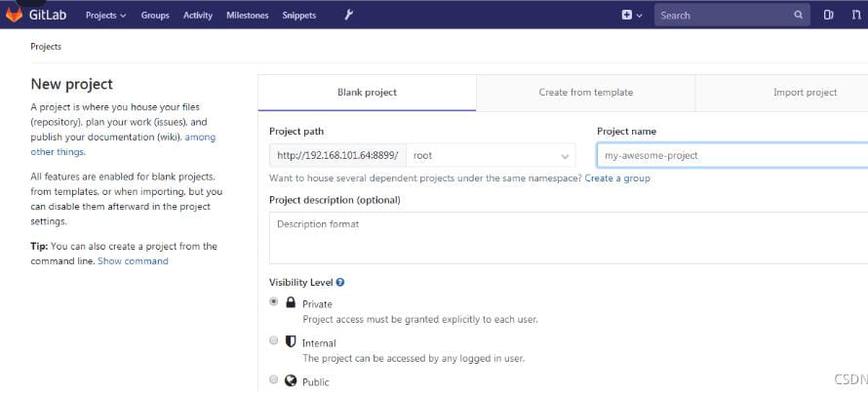Click the new item plus icon

(x=627, y=16)
